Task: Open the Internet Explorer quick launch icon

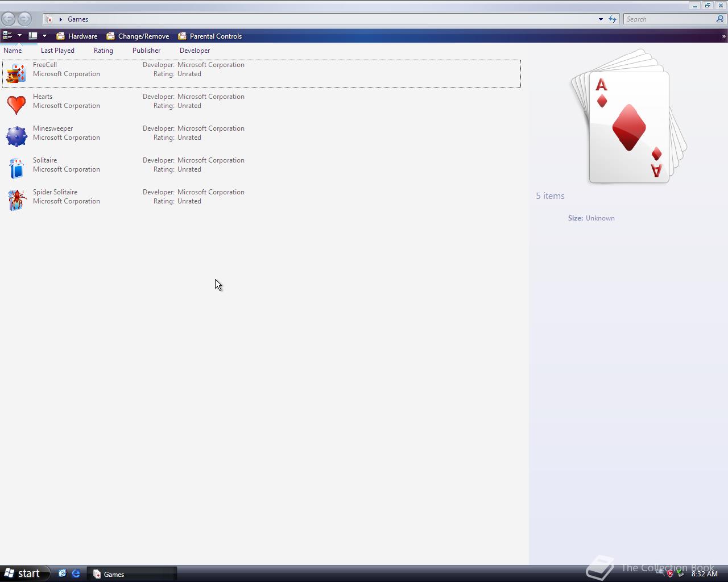Action: click(x=76, y=573)
